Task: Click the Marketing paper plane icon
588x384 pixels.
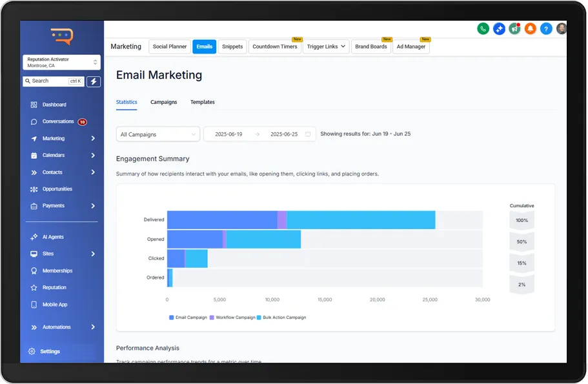Action: [x=34, y=138]
